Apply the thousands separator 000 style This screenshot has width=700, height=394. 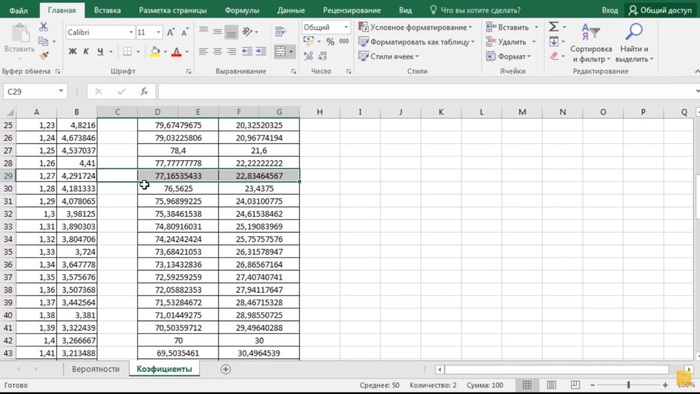[x=344, y=41]
